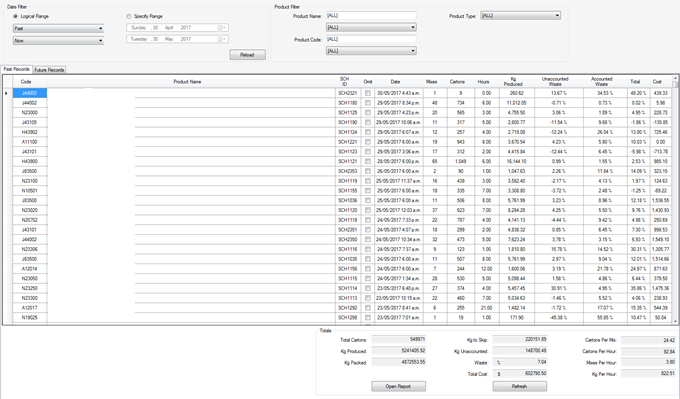The height and width of the screenshot is (399, 680).
Task: Click the Open Report button
Action: click(399, 386)
